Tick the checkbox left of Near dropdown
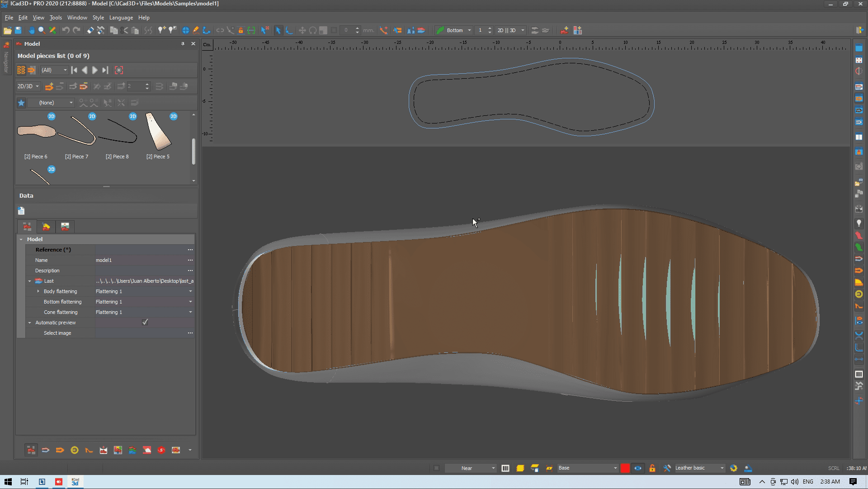 point(436,468)
